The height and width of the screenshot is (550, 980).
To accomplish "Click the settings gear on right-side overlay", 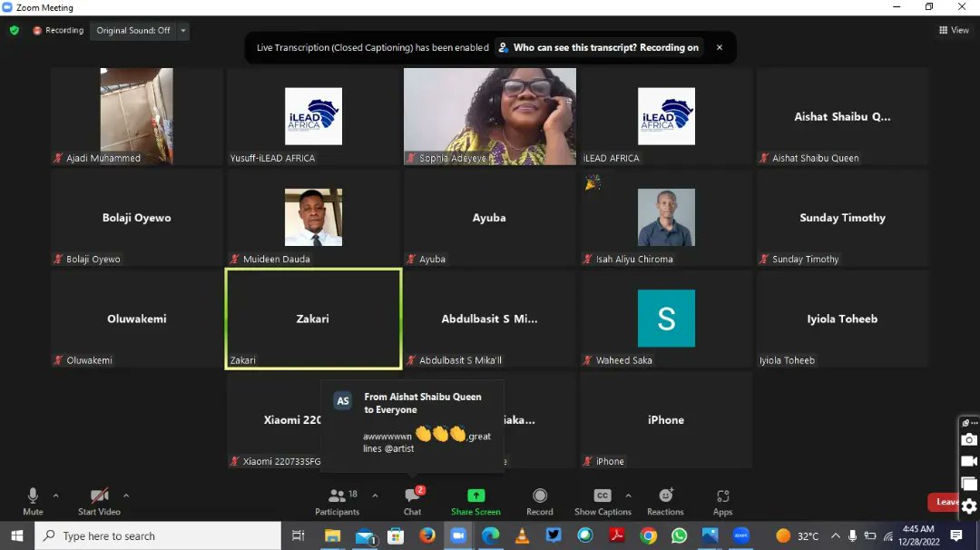I will coord(969,506).
